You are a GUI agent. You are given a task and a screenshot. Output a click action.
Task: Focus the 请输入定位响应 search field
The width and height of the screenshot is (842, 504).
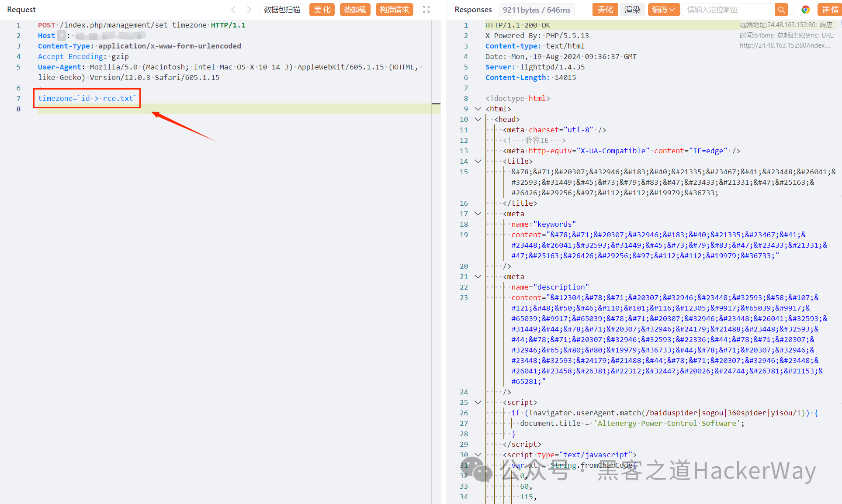(728, 10)
